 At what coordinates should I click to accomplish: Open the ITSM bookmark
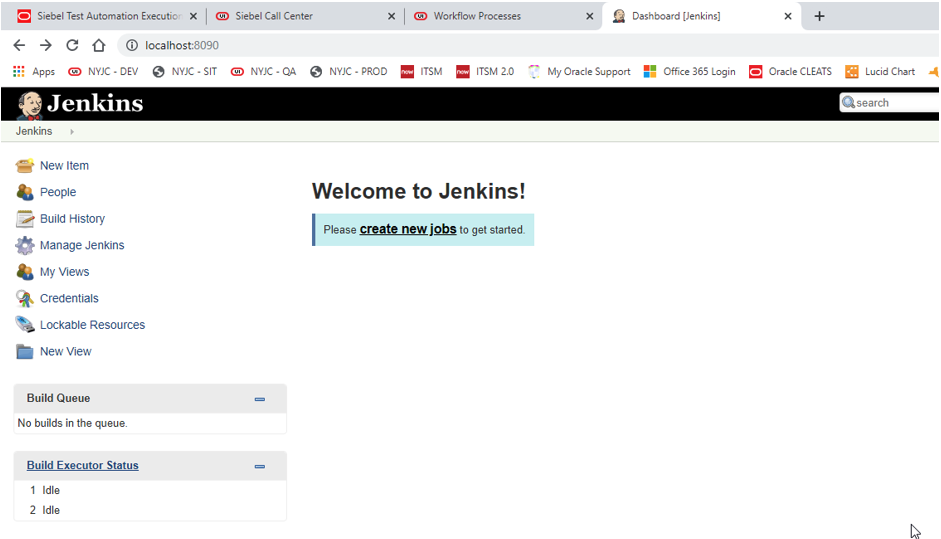coord(422,71)
